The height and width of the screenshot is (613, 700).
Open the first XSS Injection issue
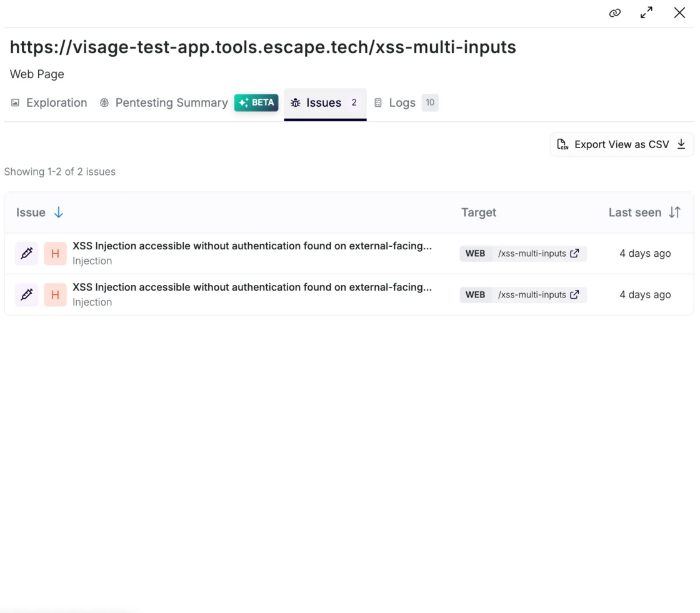[x=251, y=246]
